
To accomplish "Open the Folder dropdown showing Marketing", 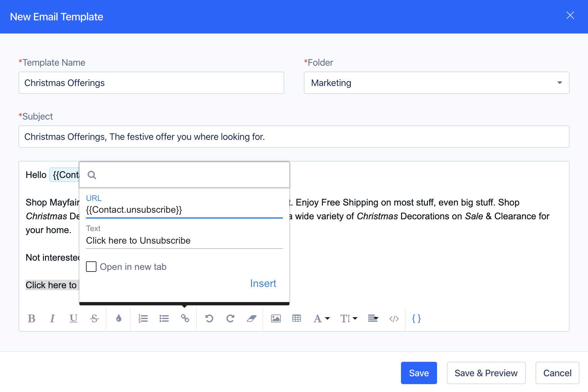I will [x=559, y=83].
